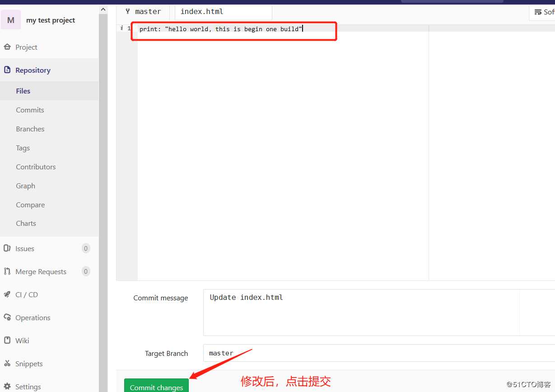This screenshot has height=392, width=555.
Task: Click the Wiki book icon
Action: tap(7, 341)
